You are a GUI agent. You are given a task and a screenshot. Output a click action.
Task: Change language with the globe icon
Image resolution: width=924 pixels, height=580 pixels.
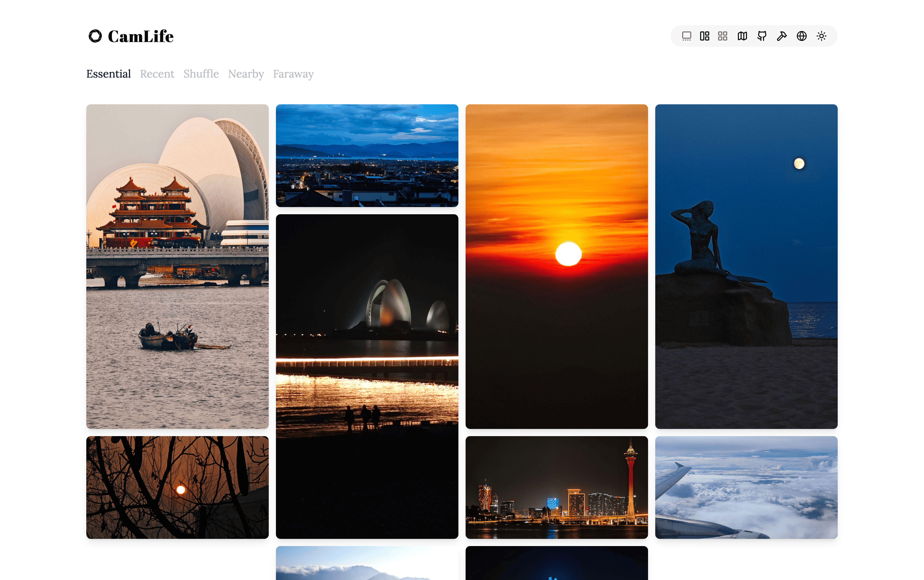[801, 36]
